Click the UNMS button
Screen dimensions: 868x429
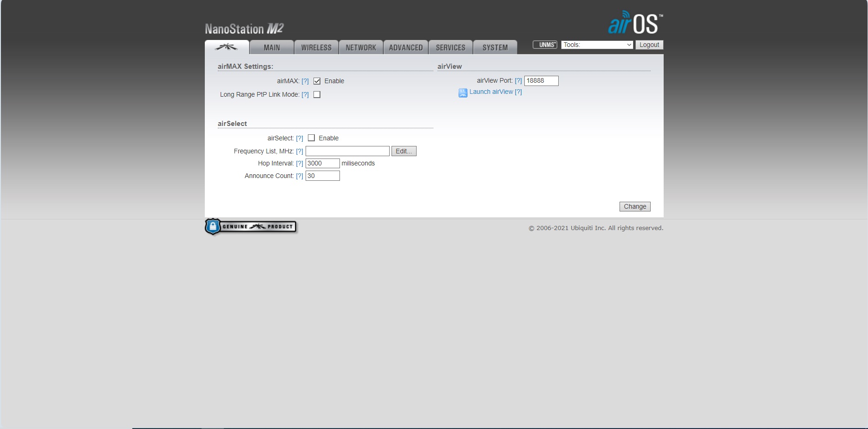tap(545, 45)
